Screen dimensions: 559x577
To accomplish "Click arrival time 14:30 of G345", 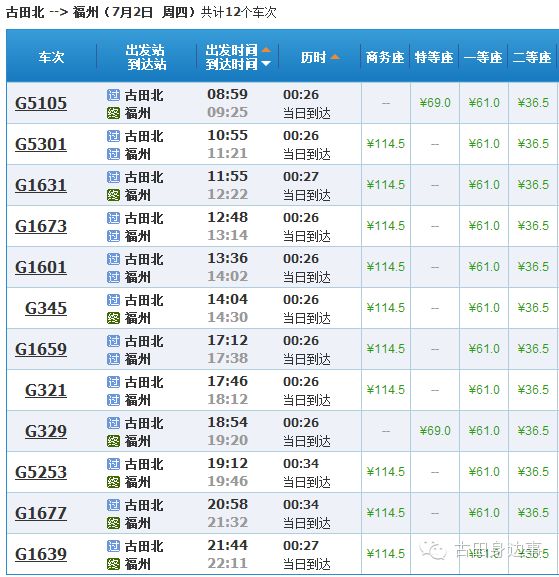I will click(227, 317).
